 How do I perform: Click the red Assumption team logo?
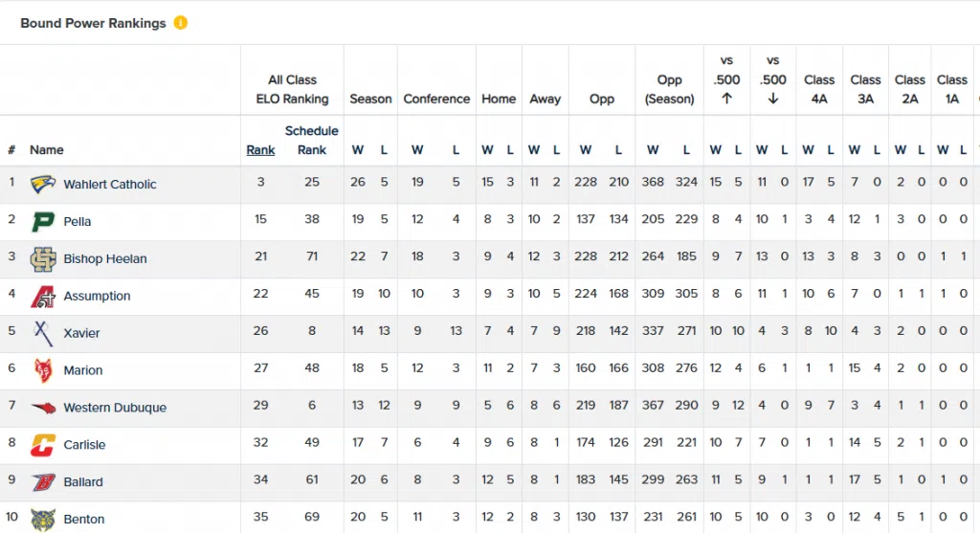click(x=43, y=296)
